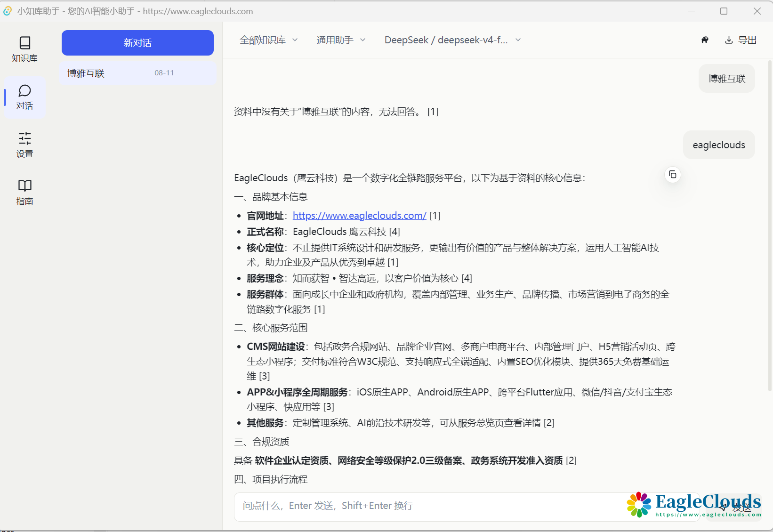Click the heading 一、品牌基本信息

coord(271,197)
